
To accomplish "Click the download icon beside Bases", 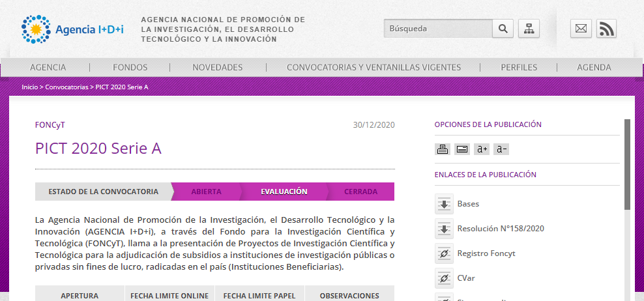I will click(x=444, y=204).
